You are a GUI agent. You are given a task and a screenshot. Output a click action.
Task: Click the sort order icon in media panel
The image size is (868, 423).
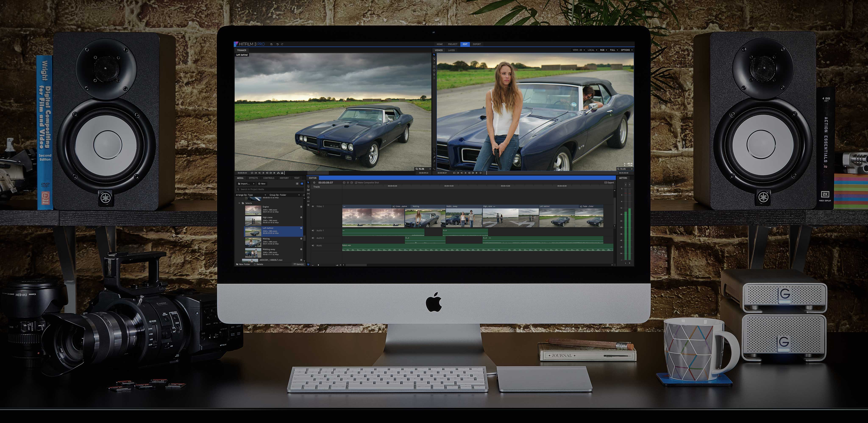point(304,195)
